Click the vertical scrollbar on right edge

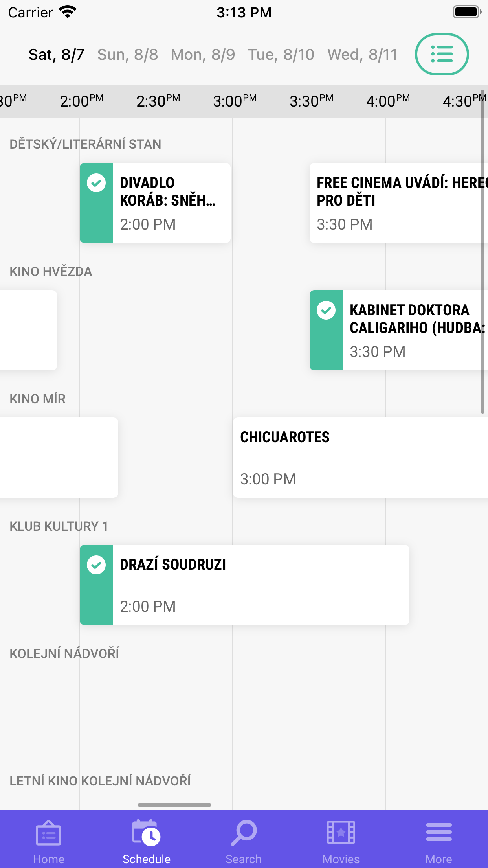point(482,252)
